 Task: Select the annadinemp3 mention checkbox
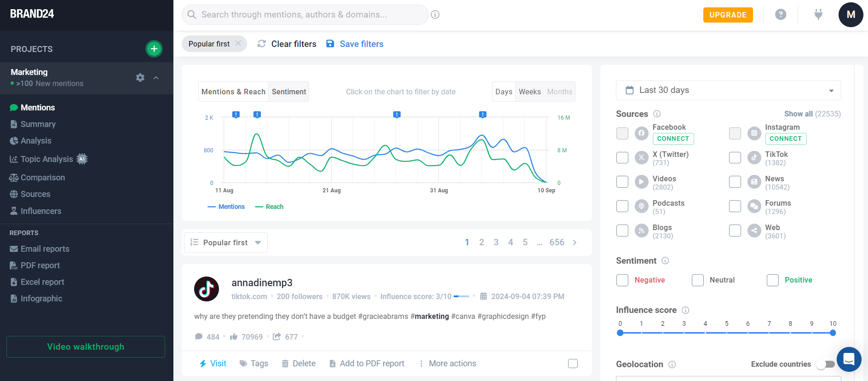pyautogui.click(x=573, y=364)
